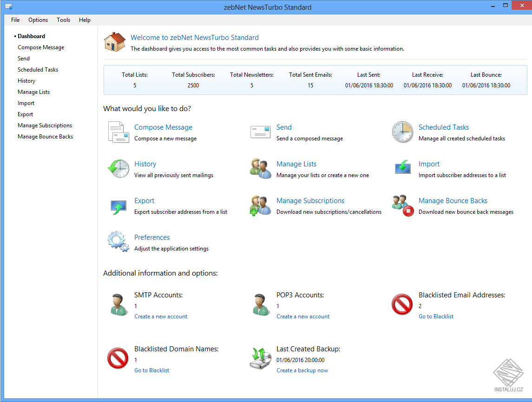Click the Manage Subscriptions people icon
The width and height of the screenshot is (532, 402).
(x=260, y=205)
